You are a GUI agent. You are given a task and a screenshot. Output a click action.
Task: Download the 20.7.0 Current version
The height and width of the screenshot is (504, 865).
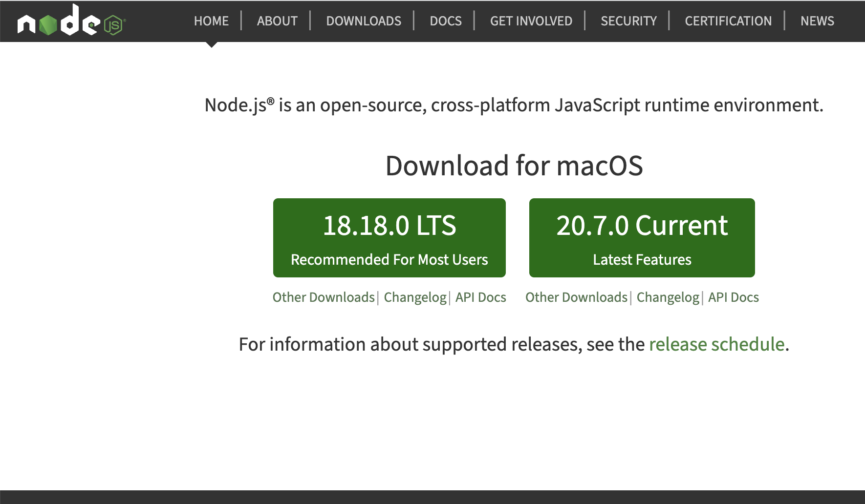click(642, 238)
